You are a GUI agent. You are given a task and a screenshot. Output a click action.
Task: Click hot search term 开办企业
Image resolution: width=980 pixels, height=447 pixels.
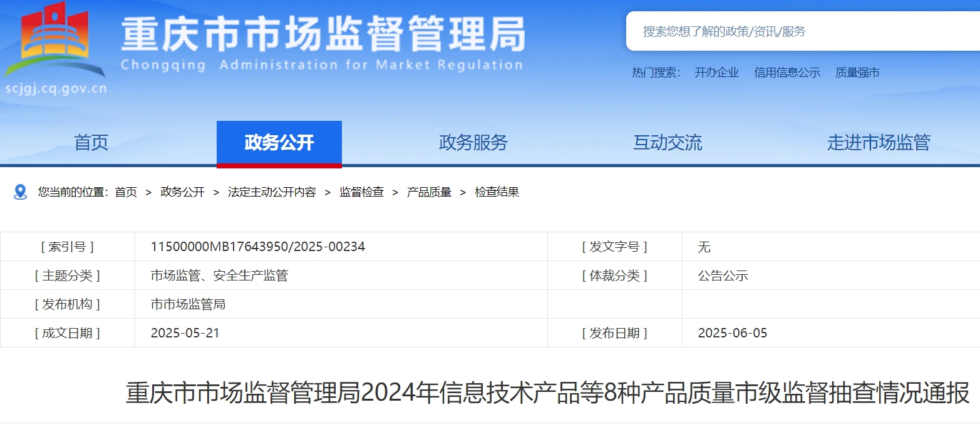point(716,73)
